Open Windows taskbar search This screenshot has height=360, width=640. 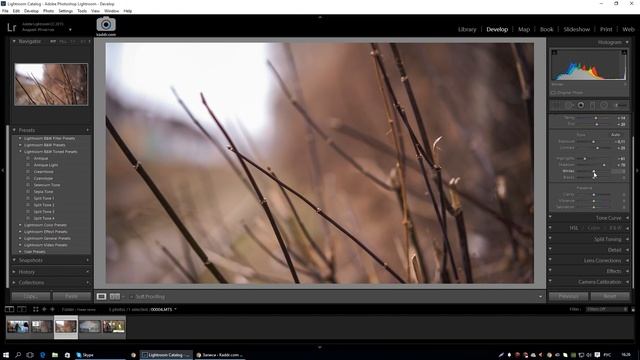pos(18,355)
